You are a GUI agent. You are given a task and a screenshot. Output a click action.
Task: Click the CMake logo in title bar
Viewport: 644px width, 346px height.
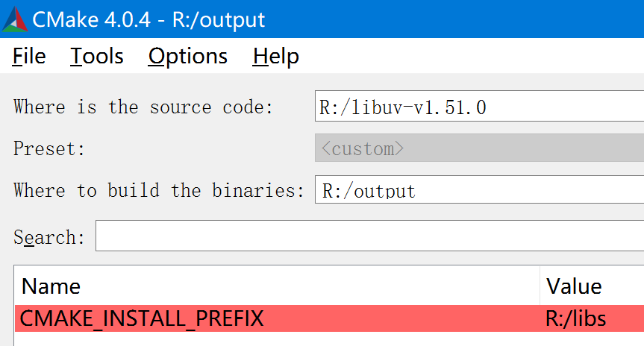15,19
